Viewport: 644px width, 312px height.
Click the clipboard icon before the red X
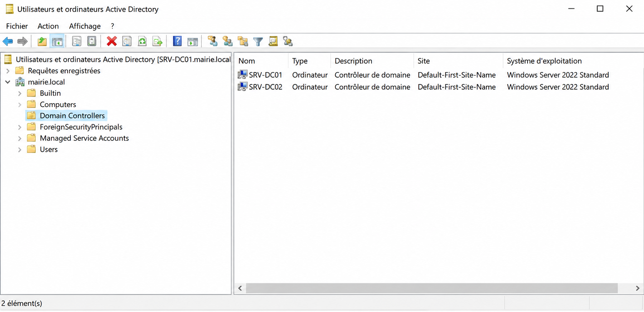coord(92,41)
